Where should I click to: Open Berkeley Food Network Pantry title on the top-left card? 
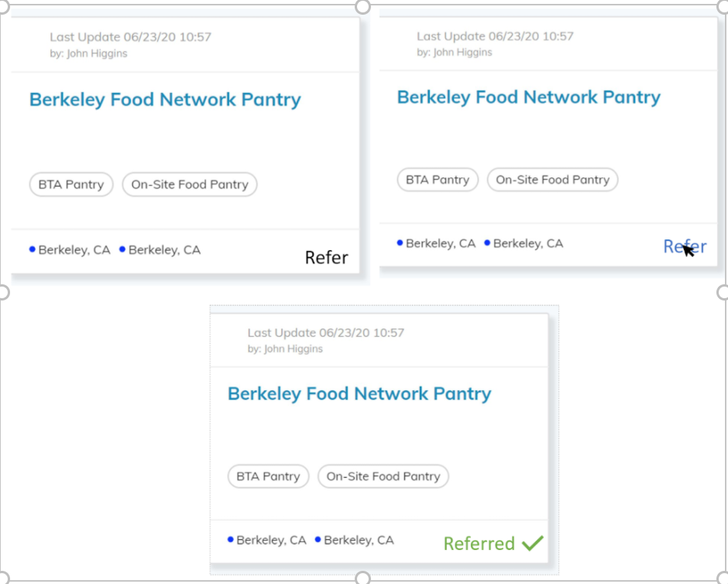click(x=165, y=99)
